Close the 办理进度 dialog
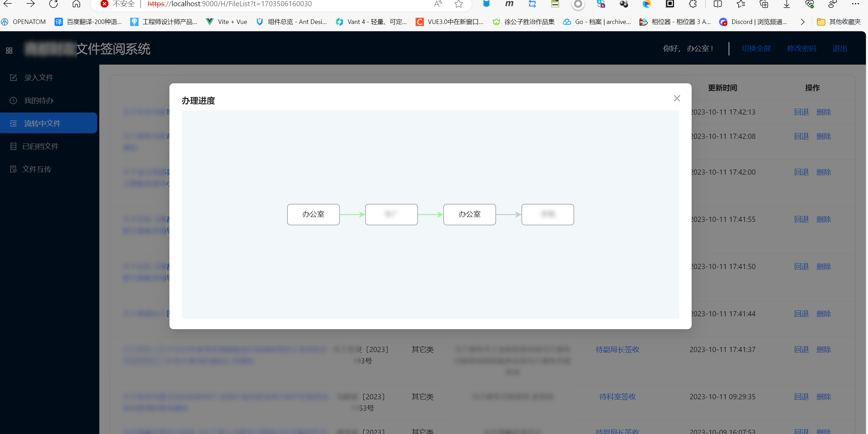Viewport: 868px width, 434px height. point(677,99)
